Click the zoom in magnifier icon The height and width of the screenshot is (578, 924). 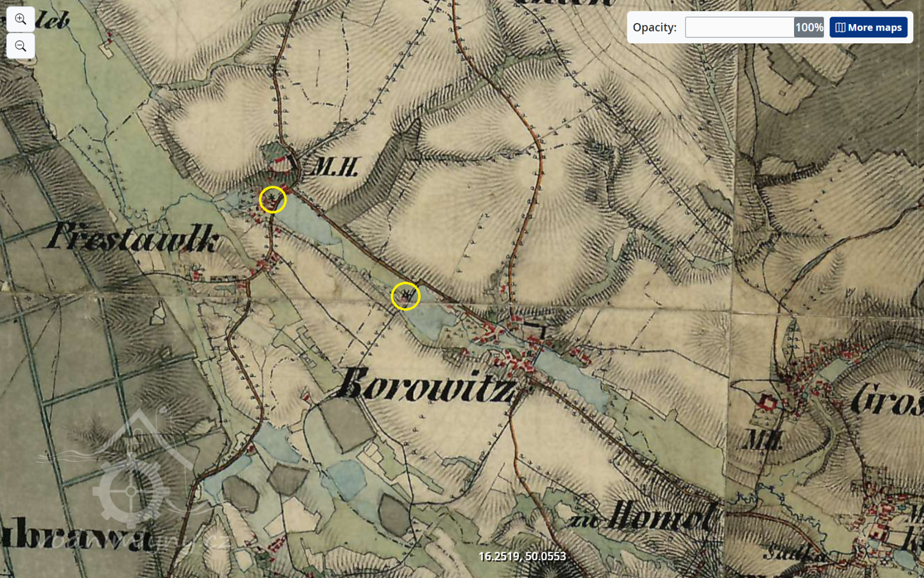click(x=20, y=19)
